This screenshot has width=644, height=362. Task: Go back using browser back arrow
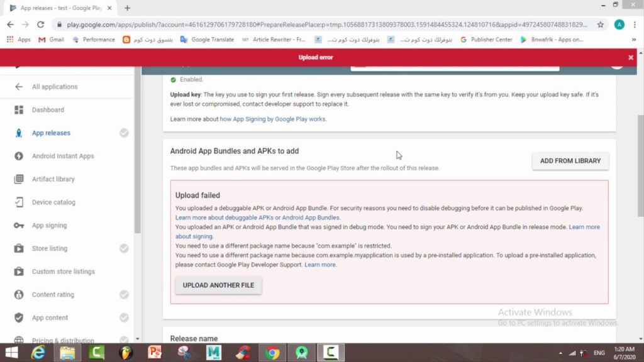pos(10,25)
